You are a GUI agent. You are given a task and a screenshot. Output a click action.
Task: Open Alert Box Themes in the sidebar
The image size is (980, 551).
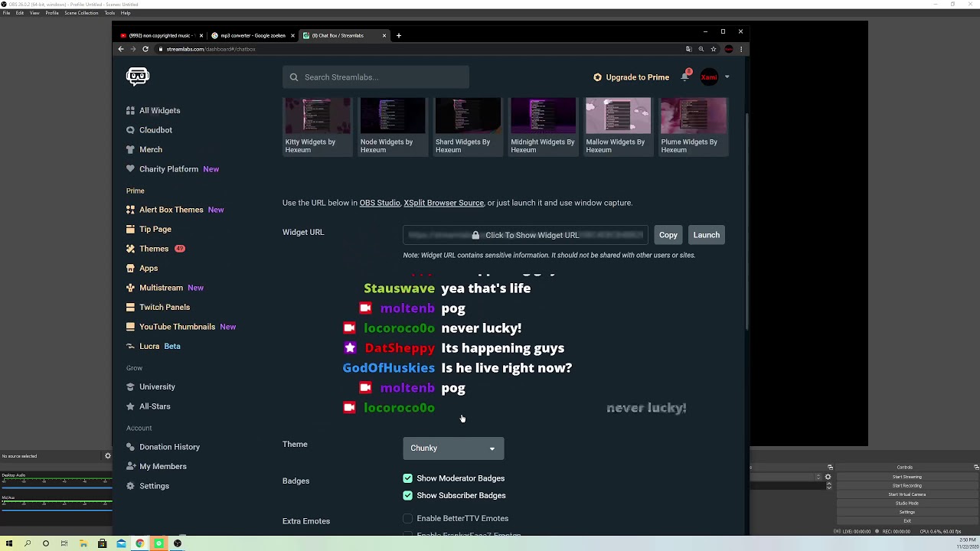175,210
